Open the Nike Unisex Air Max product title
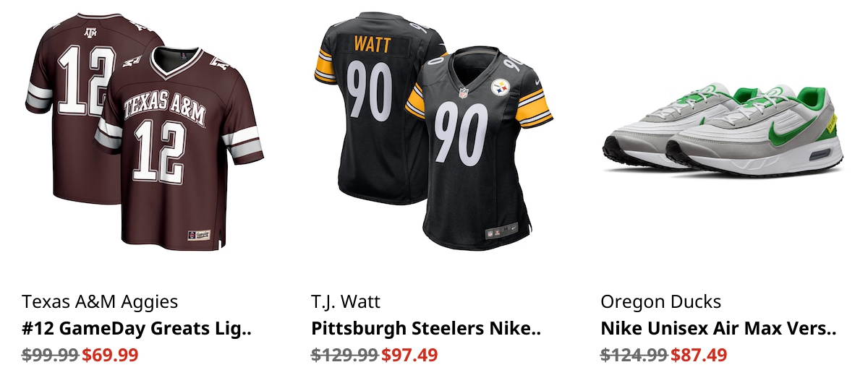The width and height of the screenshot is (868, 383). 718,329
